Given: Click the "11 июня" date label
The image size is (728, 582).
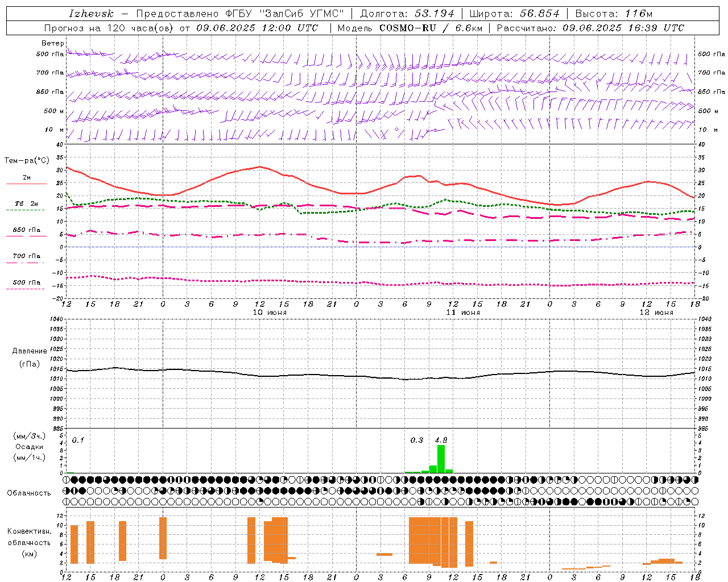Looking at the screenshot, I should pyautogui.click(x=463, y=313).
